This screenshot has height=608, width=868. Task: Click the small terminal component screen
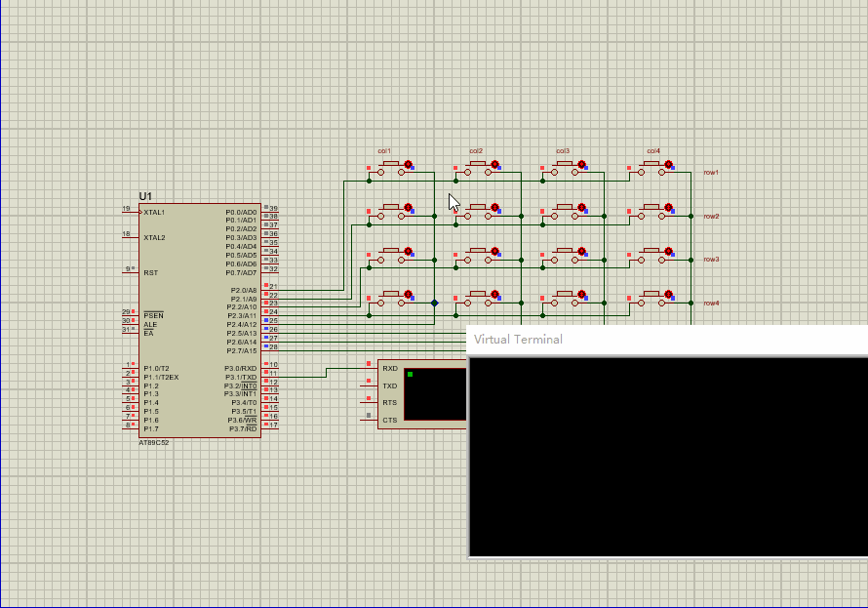435,393
